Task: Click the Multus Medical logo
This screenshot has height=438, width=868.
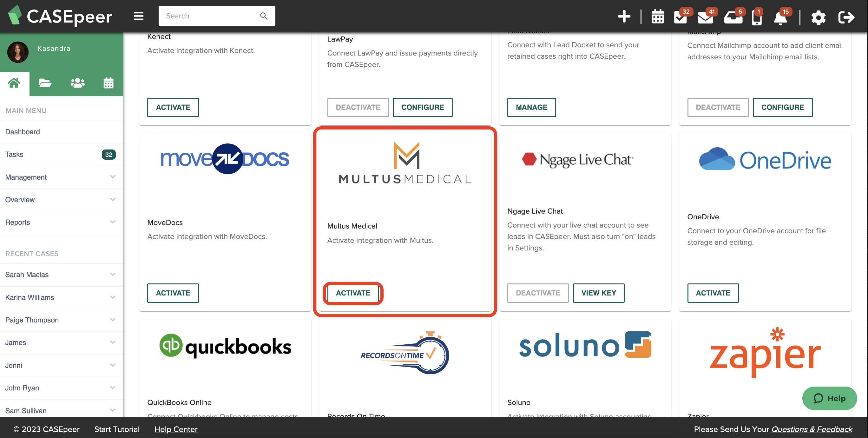Action: 405,163
